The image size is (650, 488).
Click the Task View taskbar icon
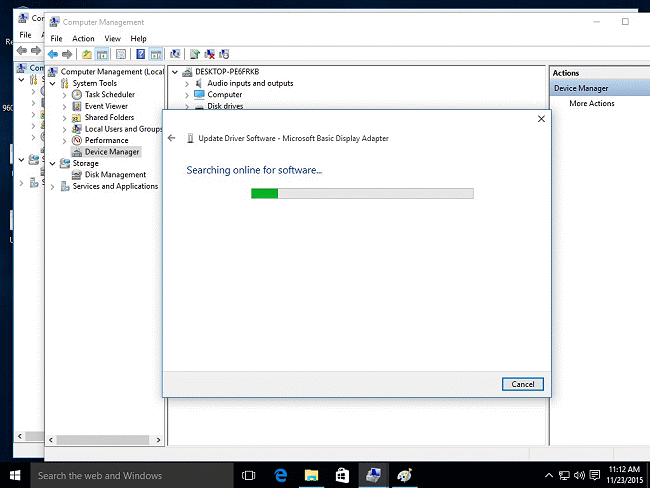[250, 475]
